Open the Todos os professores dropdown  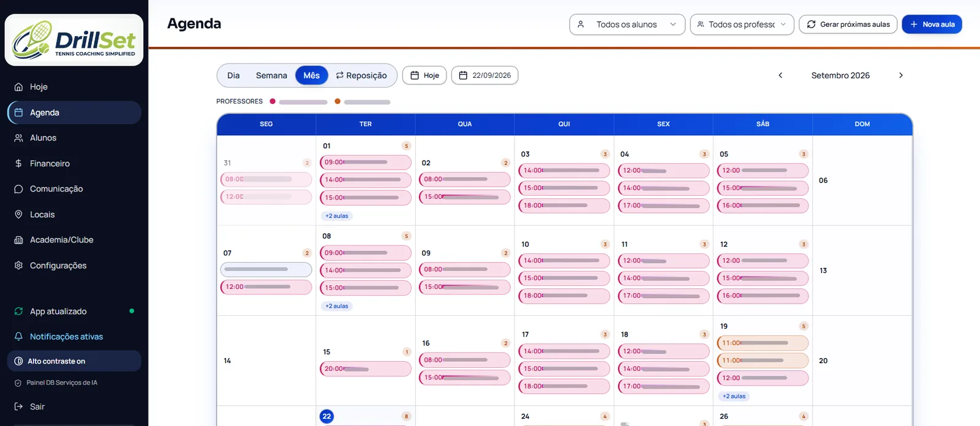(x=742, y=24)
